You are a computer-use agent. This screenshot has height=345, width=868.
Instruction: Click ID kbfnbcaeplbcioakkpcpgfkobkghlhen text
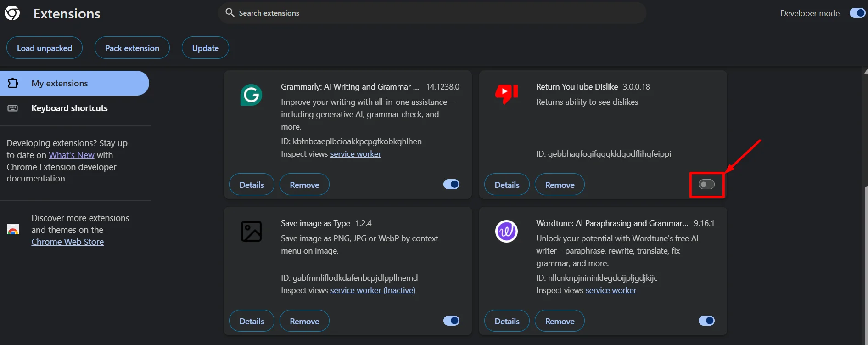click(351, 141)
